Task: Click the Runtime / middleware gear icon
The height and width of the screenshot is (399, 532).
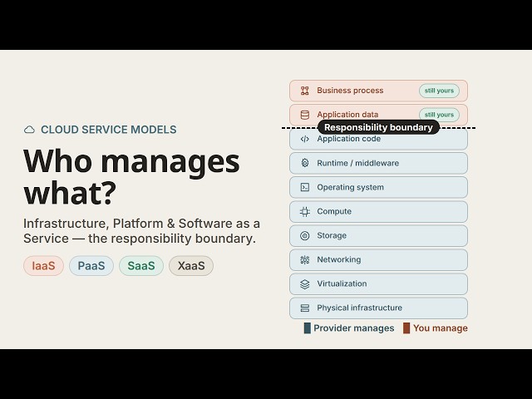Action: (305, 163)
